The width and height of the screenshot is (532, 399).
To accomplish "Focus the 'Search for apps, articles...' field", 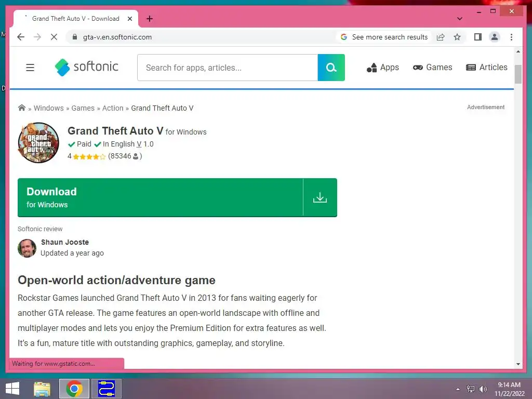I will pyautogui.click(x=228, y=68).
